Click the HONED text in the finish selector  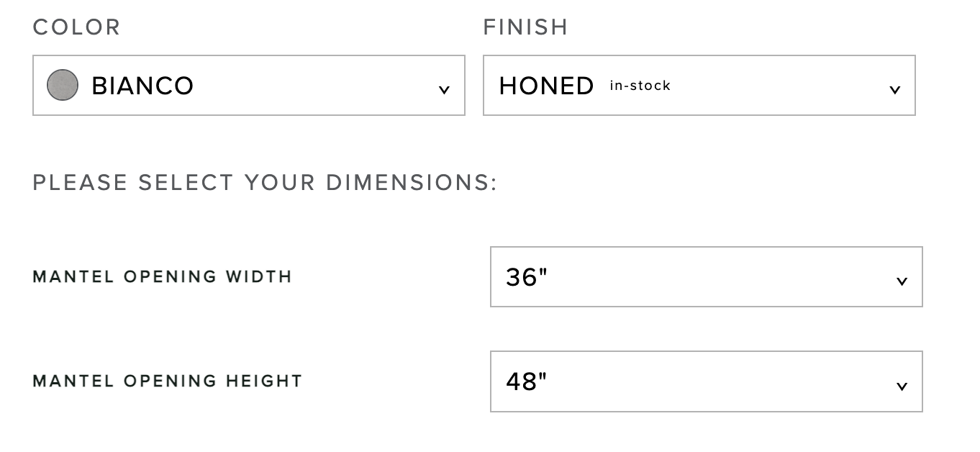pos(546,86)
